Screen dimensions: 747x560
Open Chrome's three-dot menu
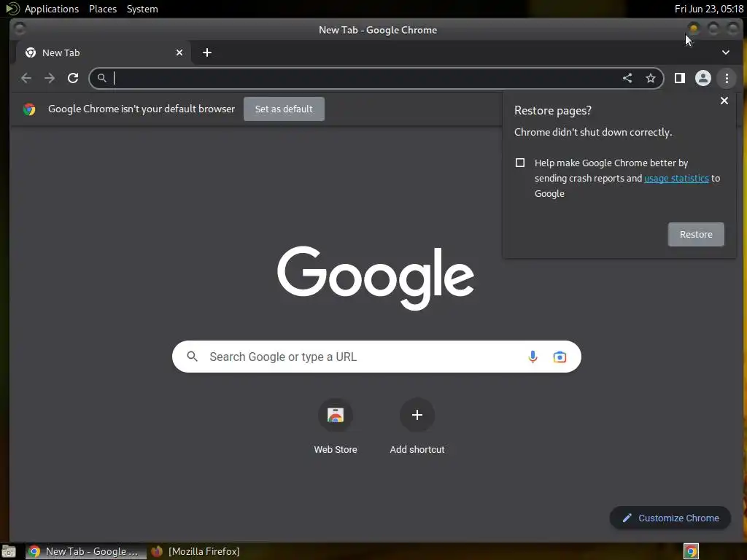[727, 78]
